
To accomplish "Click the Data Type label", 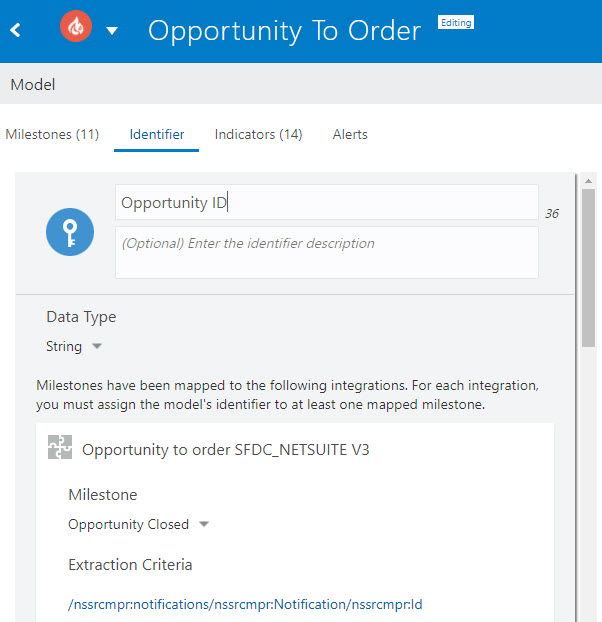I will point(81,317).
